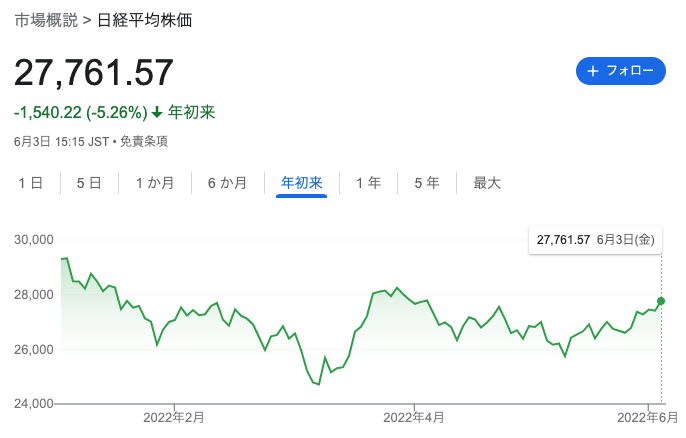Click the green data point on 6月3日
The width and height of the screenshot is (686, 438).
click(x=661, y=301)
